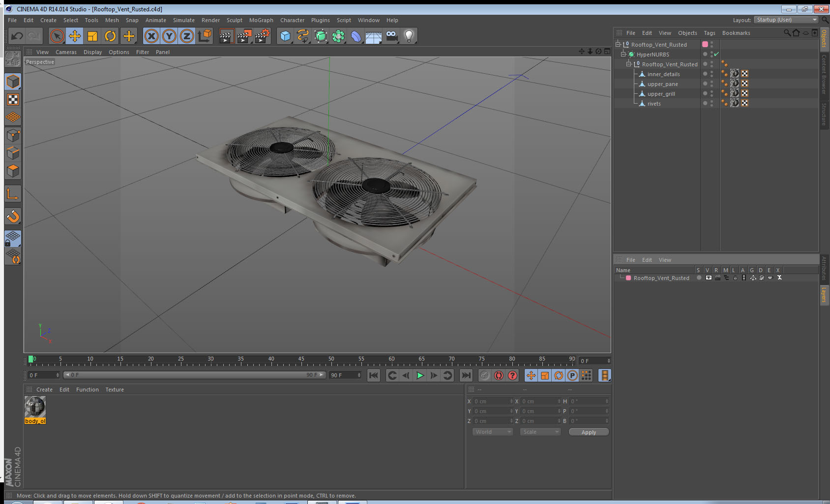Add a HyperNURBS generator object
The height and width of the screenshot is (504, 830).
coord(321,36)
